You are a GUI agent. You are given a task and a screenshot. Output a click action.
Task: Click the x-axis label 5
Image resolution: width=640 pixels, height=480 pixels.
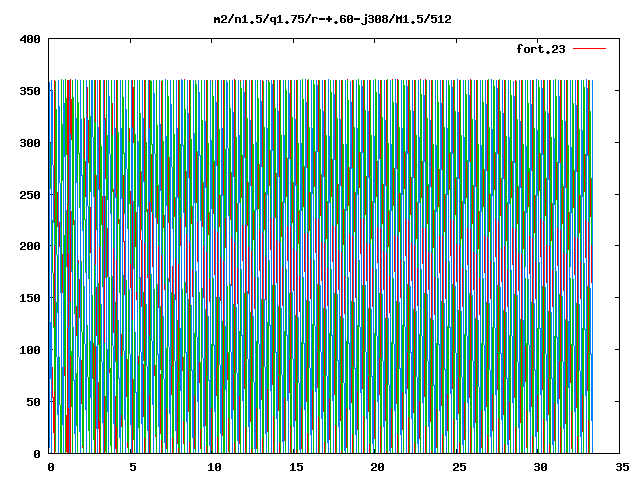133,467
